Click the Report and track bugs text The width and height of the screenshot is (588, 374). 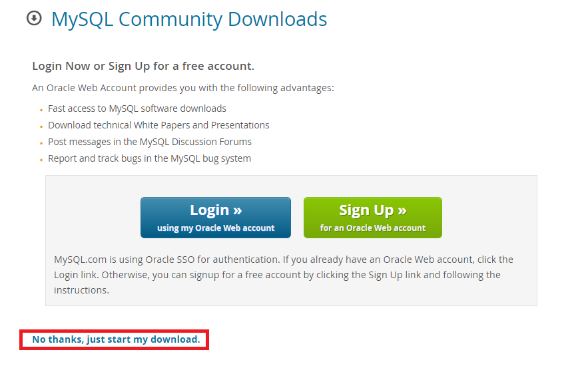point(150,158)
